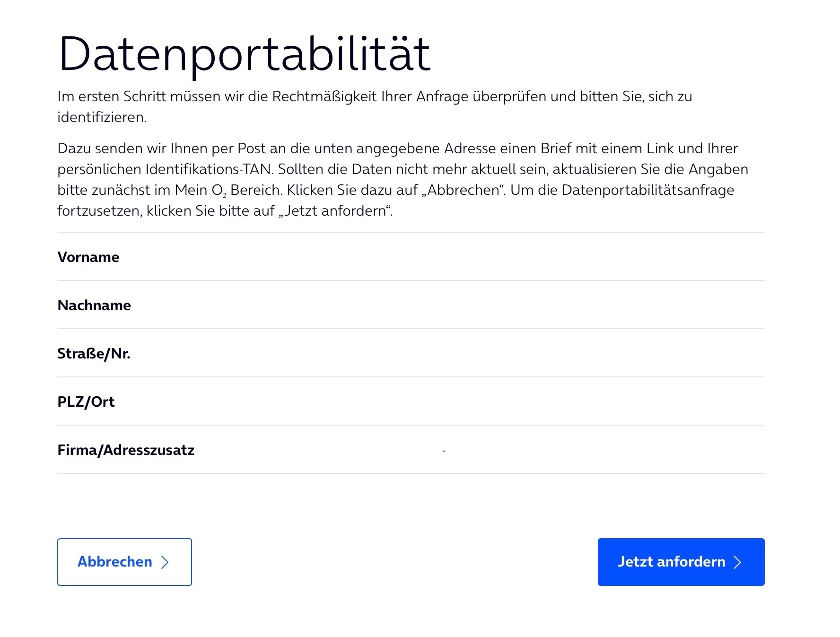
Task: Click the chevron arrow inside Abbrechen button
Action: 165,562
